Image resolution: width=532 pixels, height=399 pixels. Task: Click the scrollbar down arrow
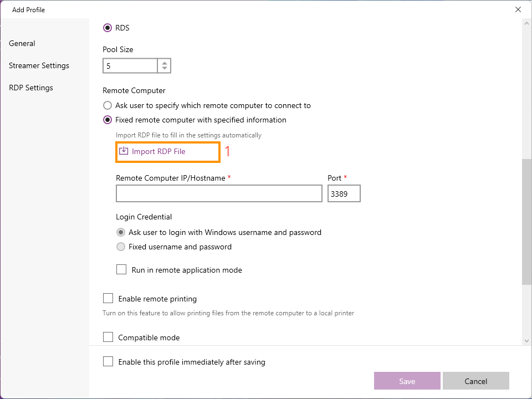coord(526,341)
